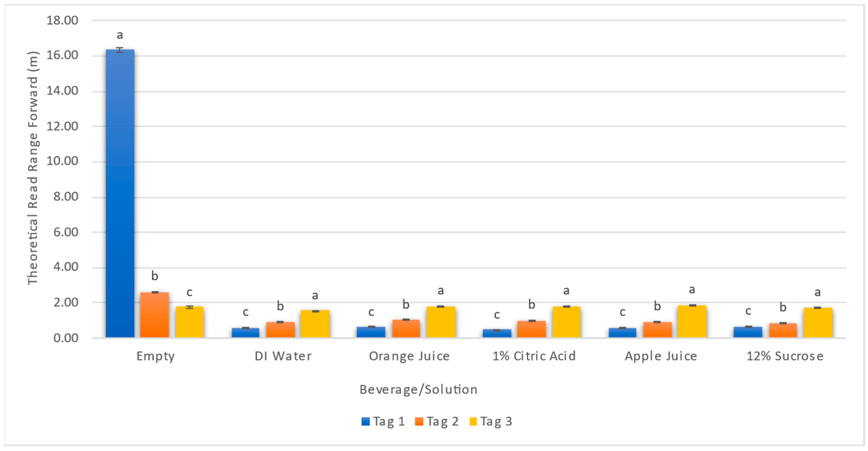The width and height of the screenshot is (868, 451).
Task: Click the "12% Sucrose" category label
Action: tap(785, 356)
